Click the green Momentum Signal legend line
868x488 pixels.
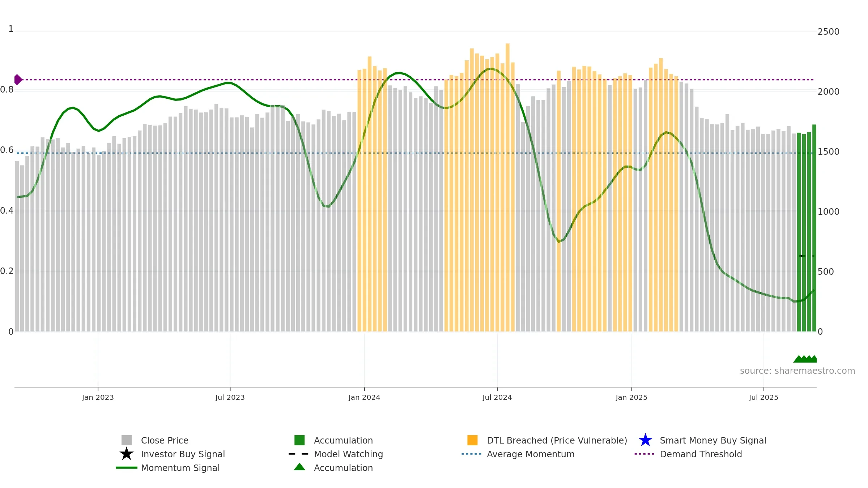[x=127, y=468]
